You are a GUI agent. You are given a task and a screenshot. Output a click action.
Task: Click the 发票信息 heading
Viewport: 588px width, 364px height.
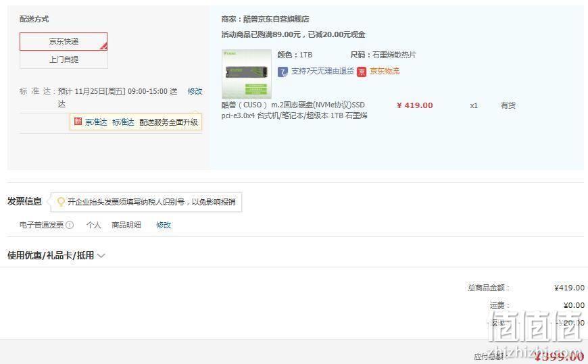point(24,201)
